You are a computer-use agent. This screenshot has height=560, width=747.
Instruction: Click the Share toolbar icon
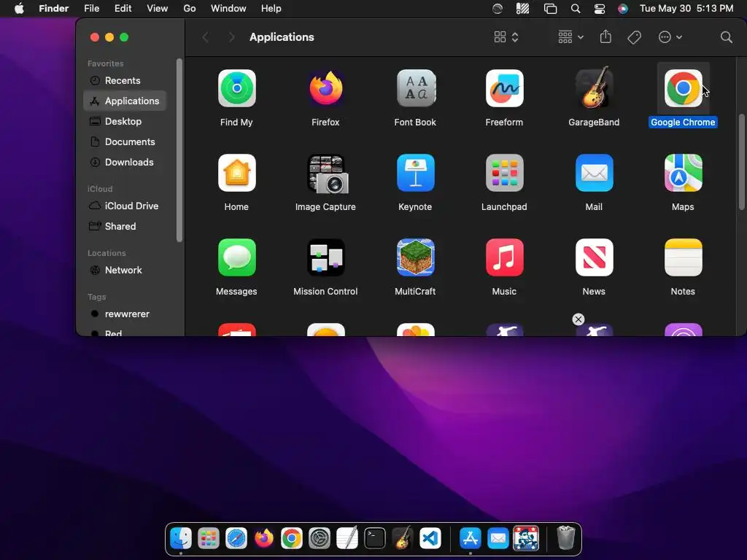pos(605,36)
